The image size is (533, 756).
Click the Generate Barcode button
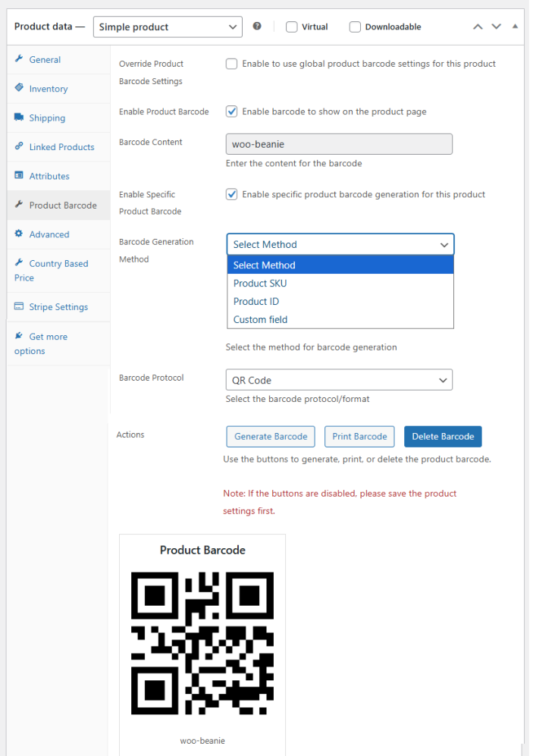[271, 436]
